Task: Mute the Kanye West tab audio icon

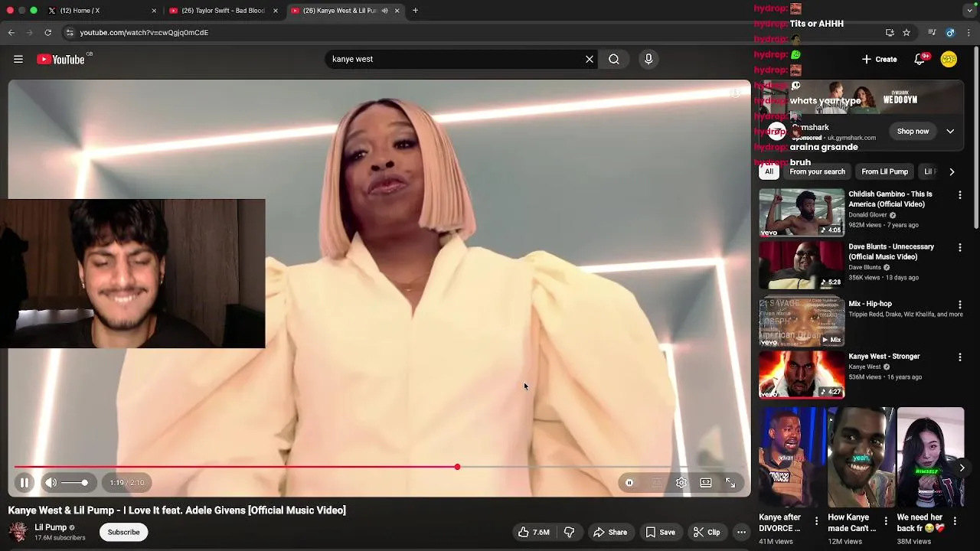Action: click(x=384, y=11)
